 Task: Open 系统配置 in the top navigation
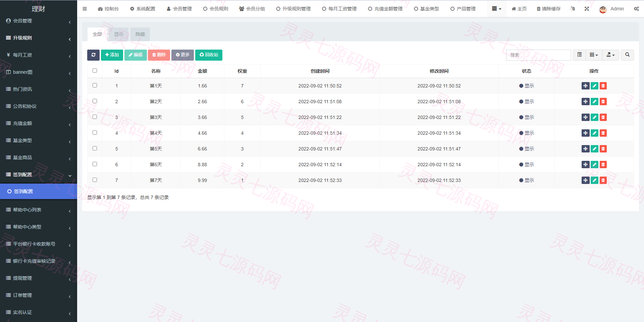coord(143,9)
